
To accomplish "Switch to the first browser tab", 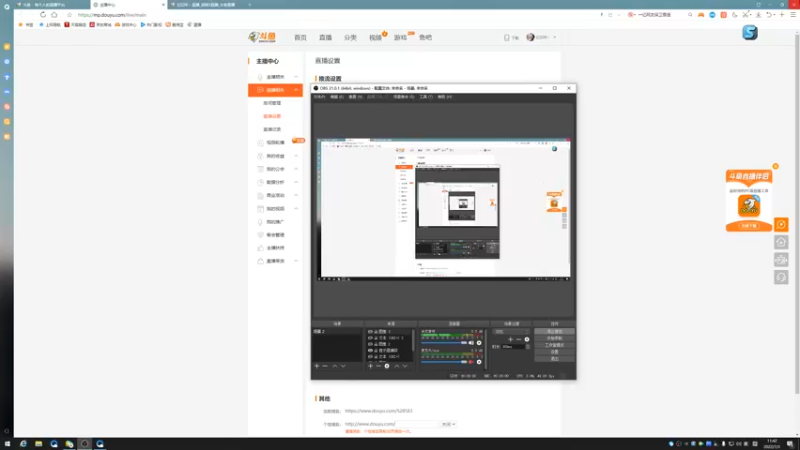I will pyautogui.click(x=51, y=5).
